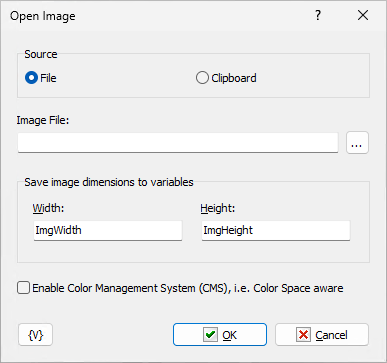
Task: Insert a variable with the {V} button
Action: [36, 335]
